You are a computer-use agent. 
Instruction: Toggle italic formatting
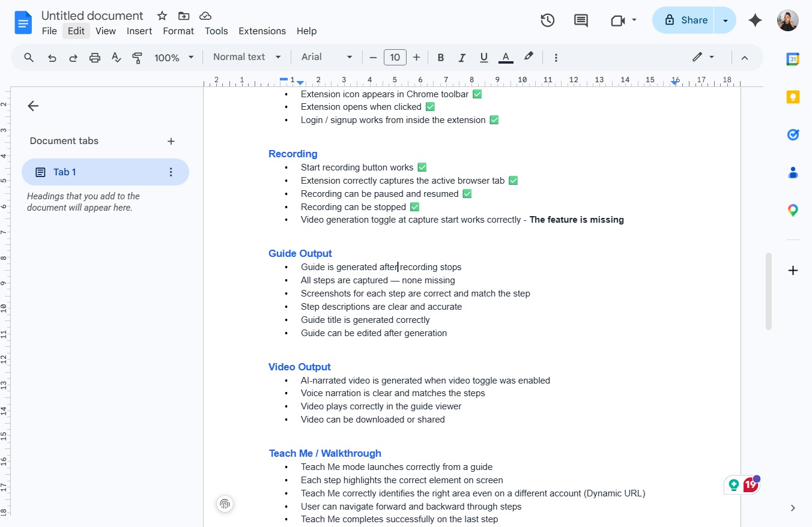click(x=462, y=58)
